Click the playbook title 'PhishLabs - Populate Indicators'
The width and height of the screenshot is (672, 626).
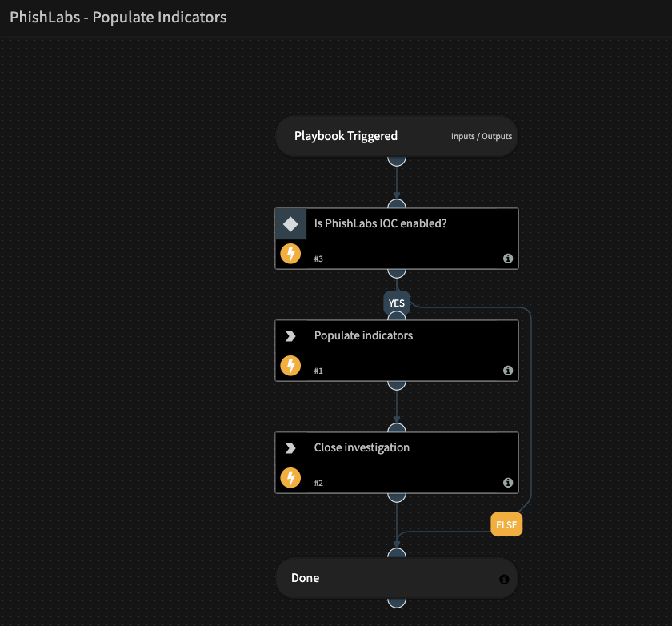pos(118,17)
